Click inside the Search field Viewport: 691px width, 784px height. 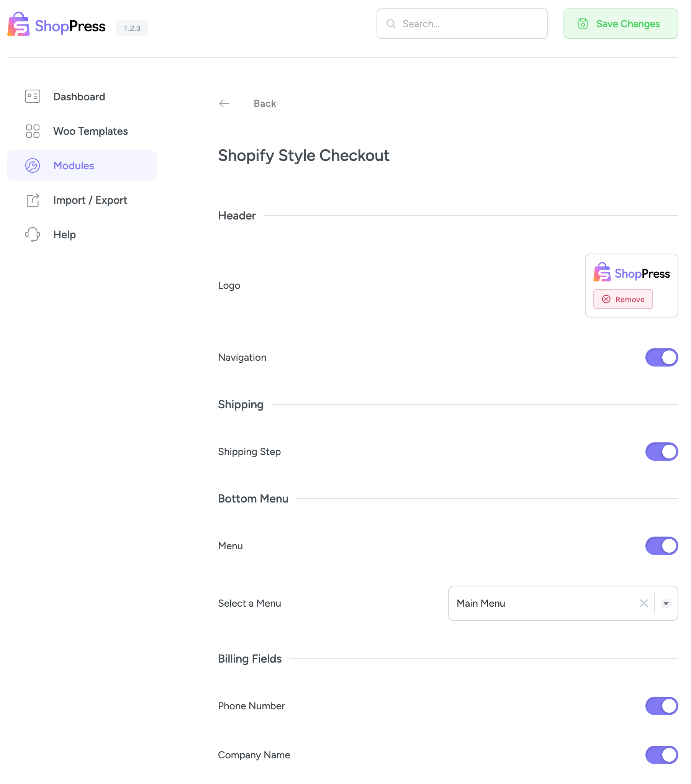point(460,24)
